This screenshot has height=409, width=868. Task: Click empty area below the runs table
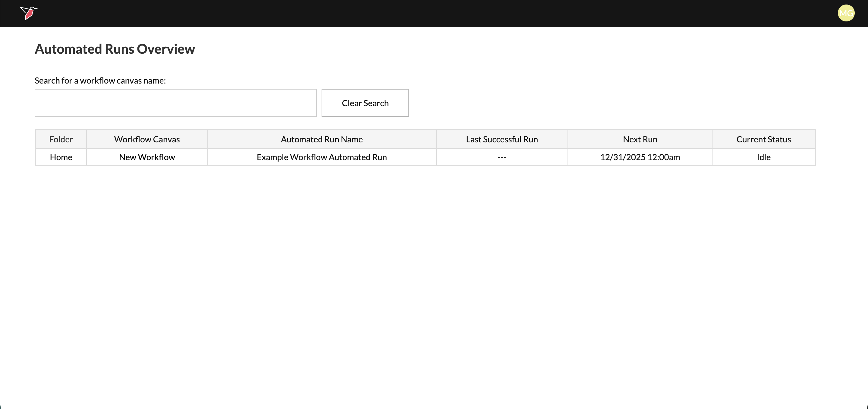(x=434, y=270)
